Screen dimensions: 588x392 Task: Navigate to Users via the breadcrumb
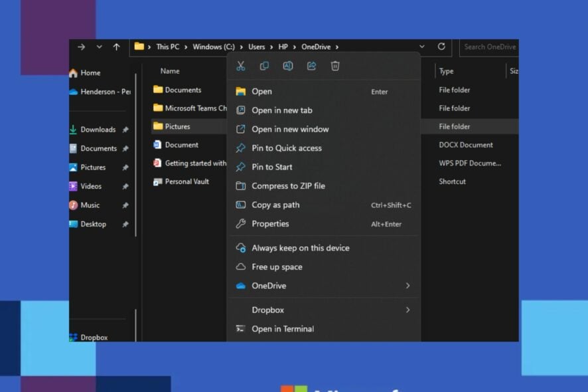(x=257, y=47)
